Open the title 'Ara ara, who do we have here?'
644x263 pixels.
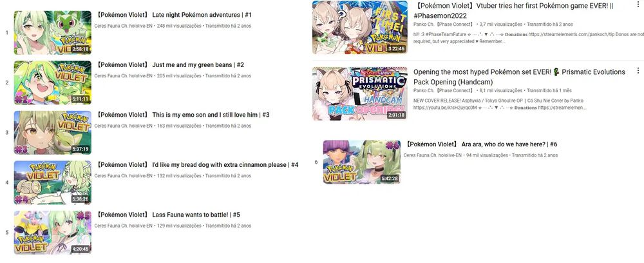(481, 144)
